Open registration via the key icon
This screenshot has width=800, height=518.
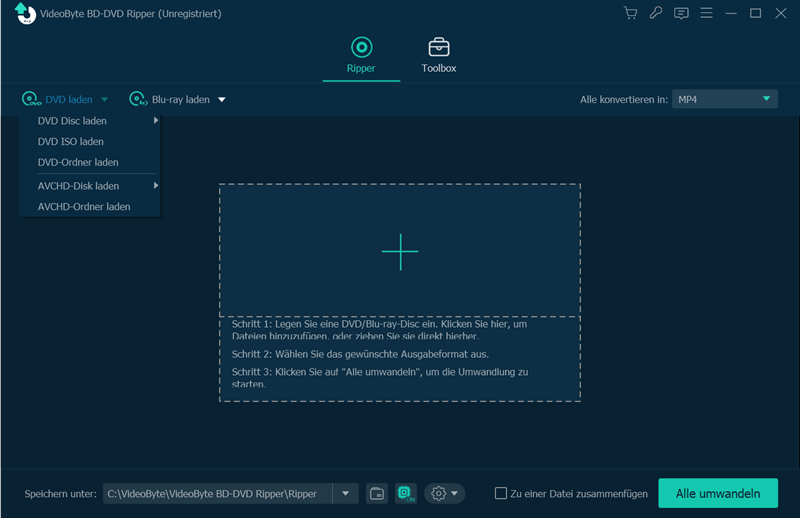[x=656, y=13]
